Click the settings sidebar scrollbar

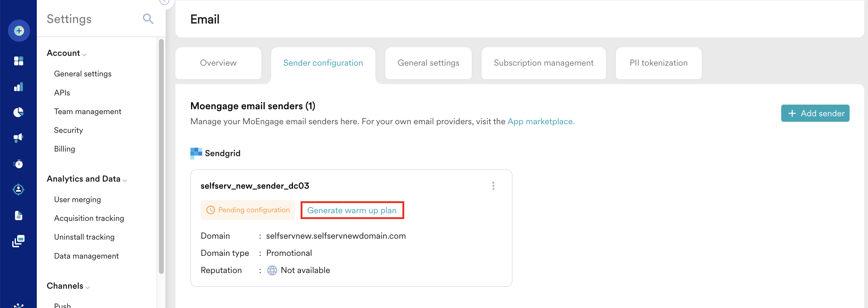tap(161, 156)
